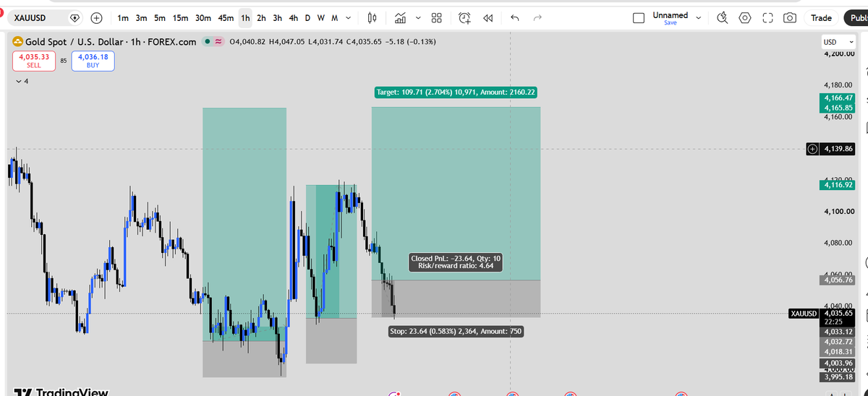This screenshot has height=396, width=868.
Task: Expand the layout name dropdown arrow
Action: click(699, 18)
